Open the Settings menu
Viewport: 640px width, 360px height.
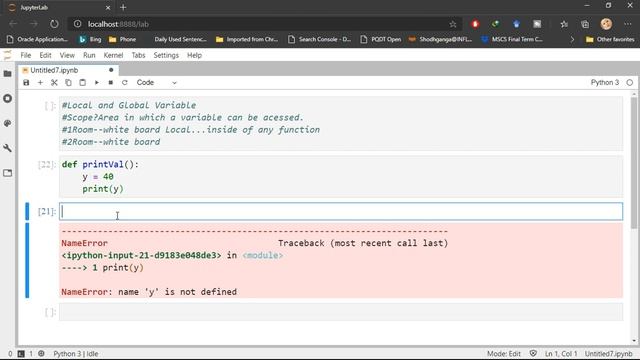[166, 55]
